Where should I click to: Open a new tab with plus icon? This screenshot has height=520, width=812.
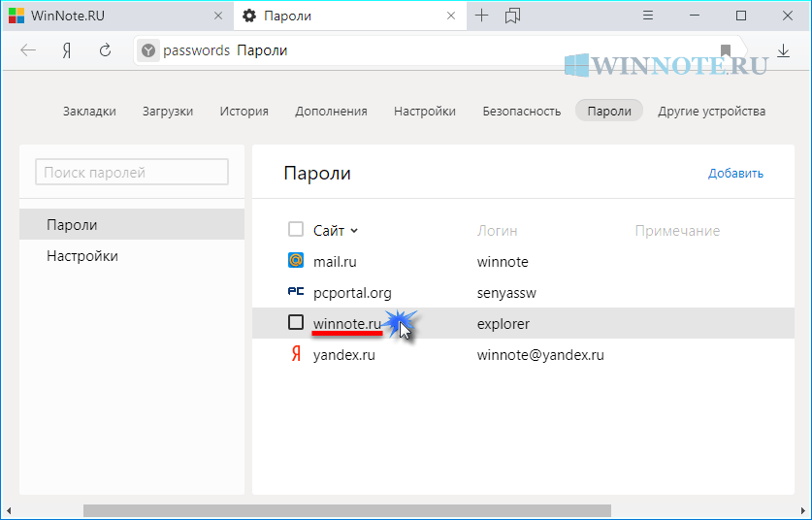point(482,16)
